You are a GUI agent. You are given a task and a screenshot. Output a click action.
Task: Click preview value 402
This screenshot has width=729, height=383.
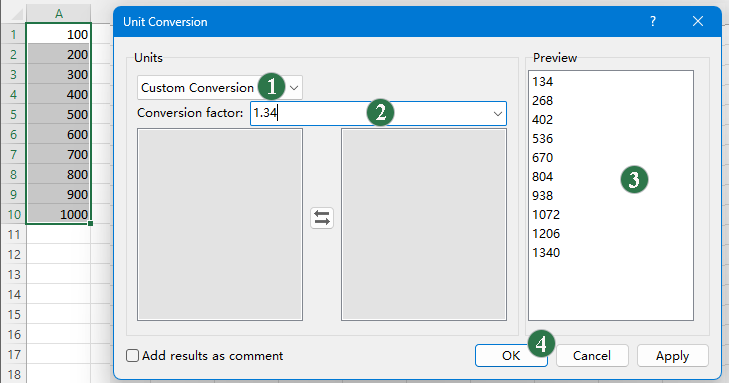[543, 120]
